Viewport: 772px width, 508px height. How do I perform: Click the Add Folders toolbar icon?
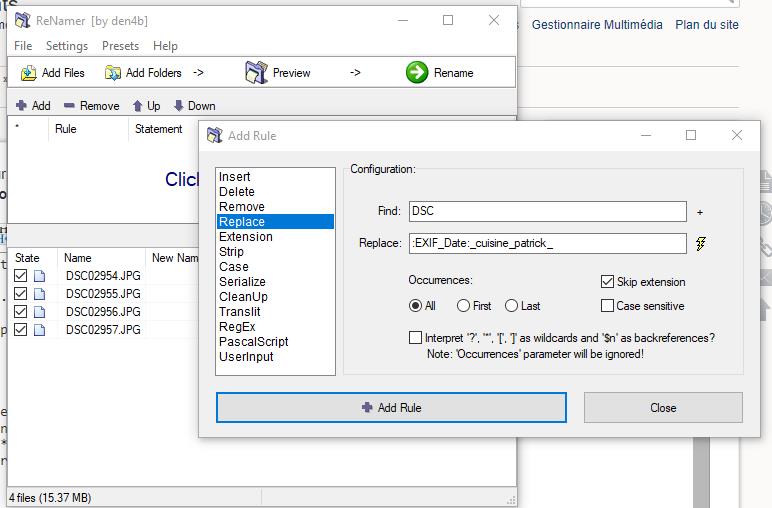coord(112,73)
